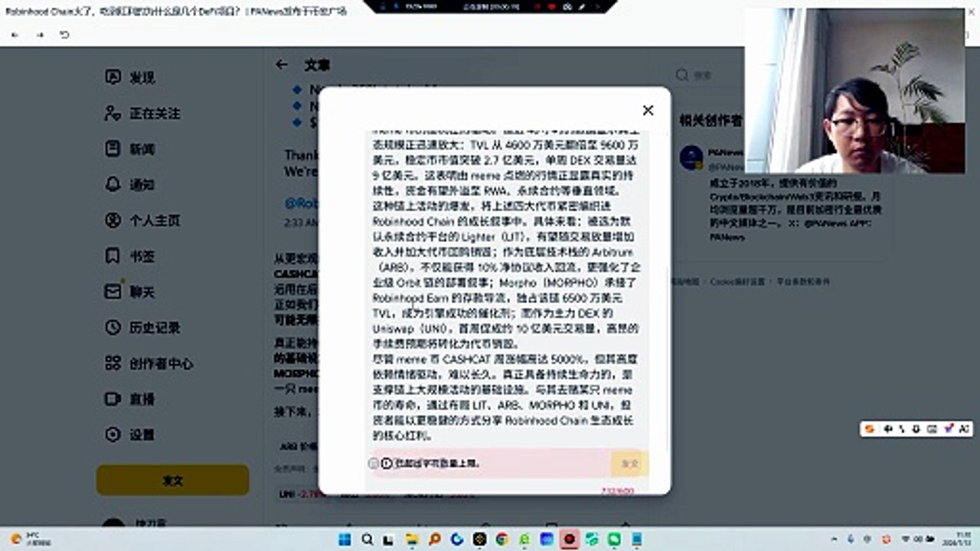Click the 个人主页 profile icon

coord(113,220)
